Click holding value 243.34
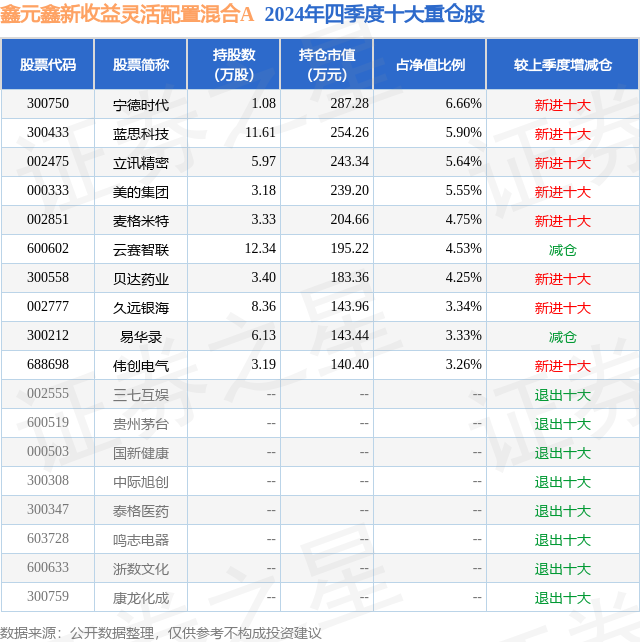Viewport: 640px width, 642px height. tap(350, 162)
